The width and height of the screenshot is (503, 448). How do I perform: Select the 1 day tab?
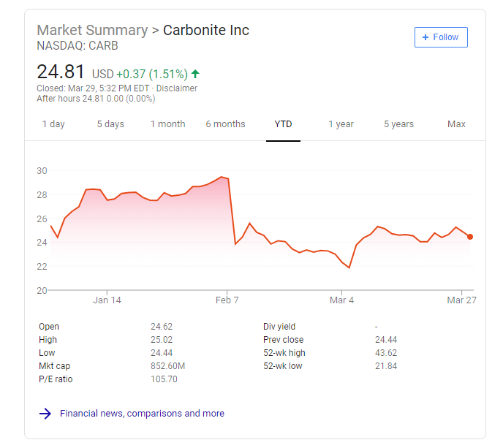tap(53, 124)
